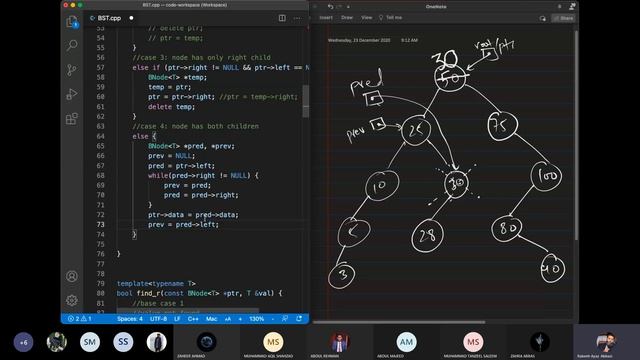Screen dimensions: 640x360
Task: Open the Source Control view
Action: (x=72, y=70)
